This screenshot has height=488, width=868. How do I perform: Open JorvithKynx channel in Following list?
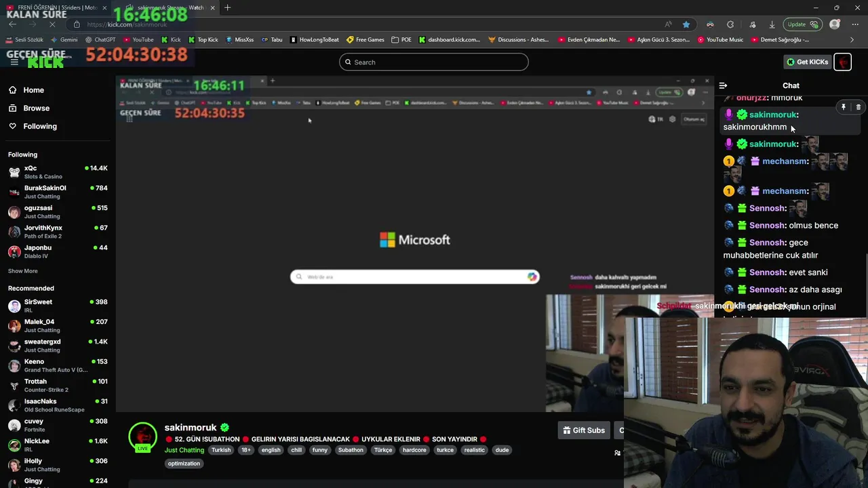pos(58,232)
